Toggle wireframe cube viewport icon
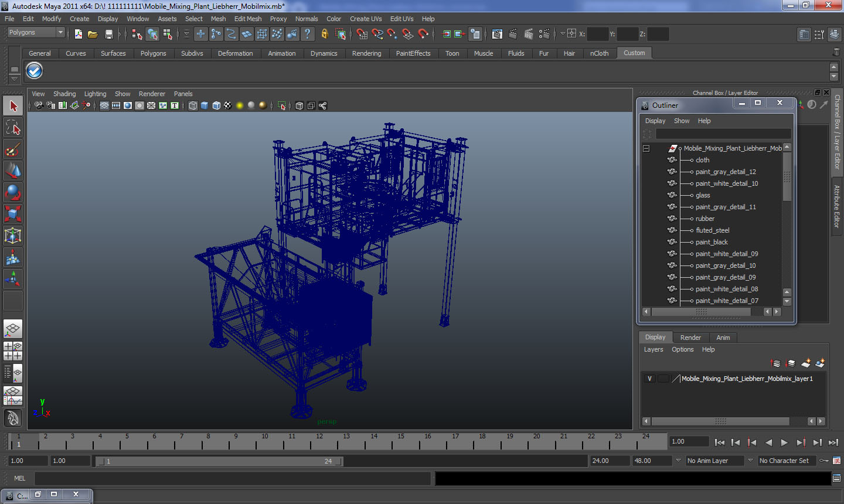The width and height of the screenshot is (844, 504). click(x=193, y=105)
